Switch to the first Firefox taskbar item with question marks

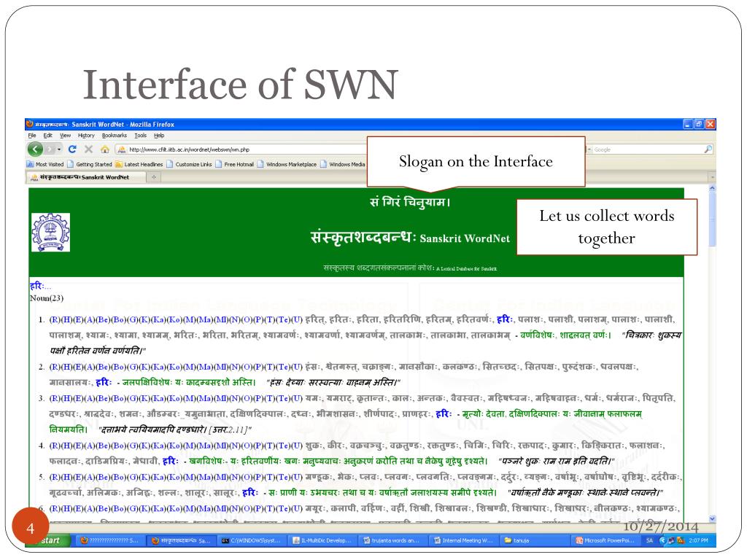[111, 540]
